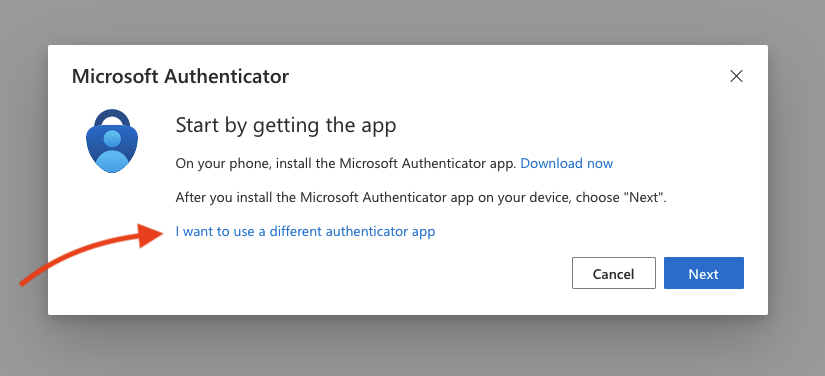Click the Microsoft Authenticator dialog title
Screen dimensions: 825x376
(180, 76)
